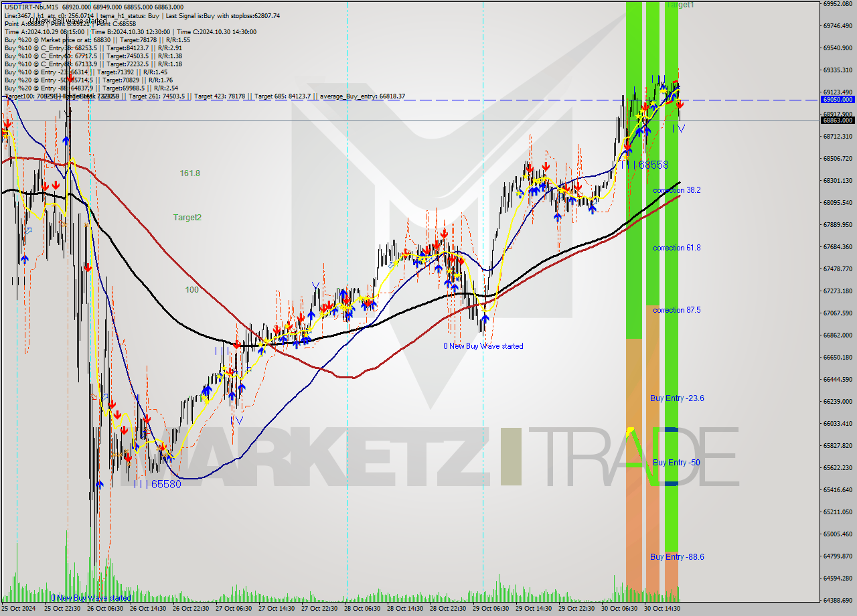Click the 66862.000 price axis value
This screenshot has height=616, width=857.
837,335
